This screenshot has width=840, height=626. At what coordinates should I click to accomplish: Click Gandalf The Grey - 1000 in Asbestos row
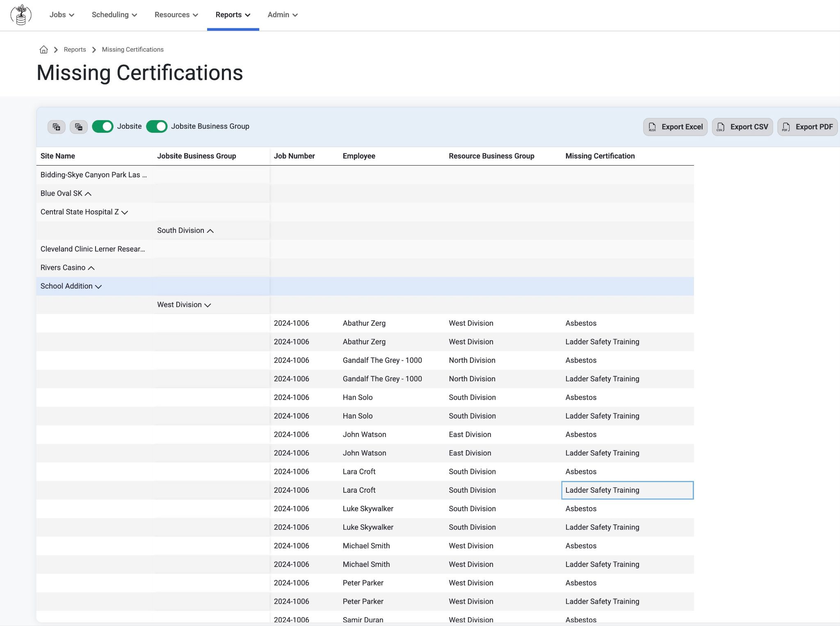pyautogui.click(x=382, y=360)
